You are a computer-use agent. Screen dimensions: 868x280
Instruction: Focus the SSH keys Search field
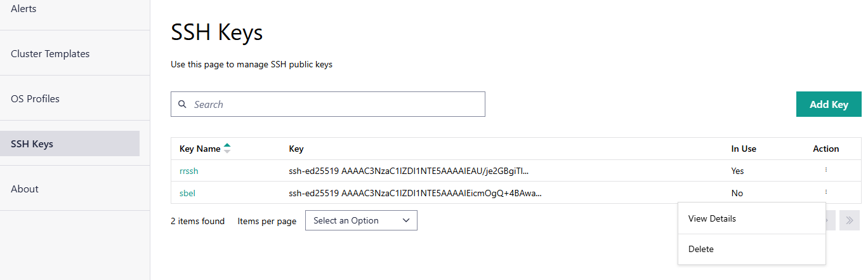click(x=336, y=104)
